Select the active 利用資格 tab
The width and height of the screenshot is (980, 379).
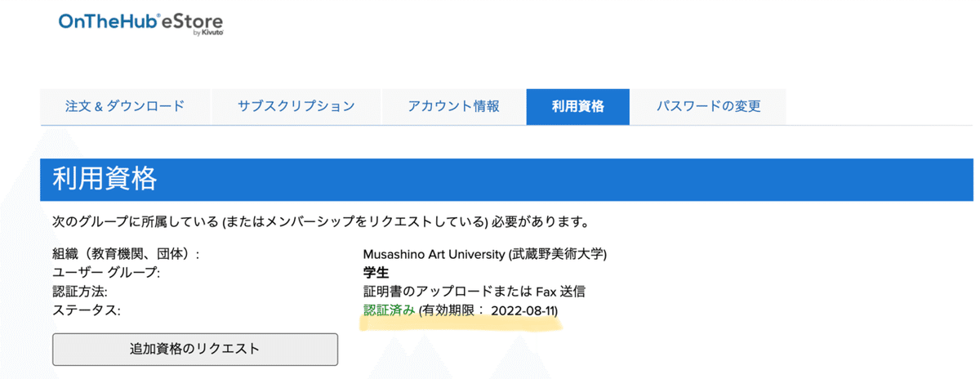click(x=577, y=106)
